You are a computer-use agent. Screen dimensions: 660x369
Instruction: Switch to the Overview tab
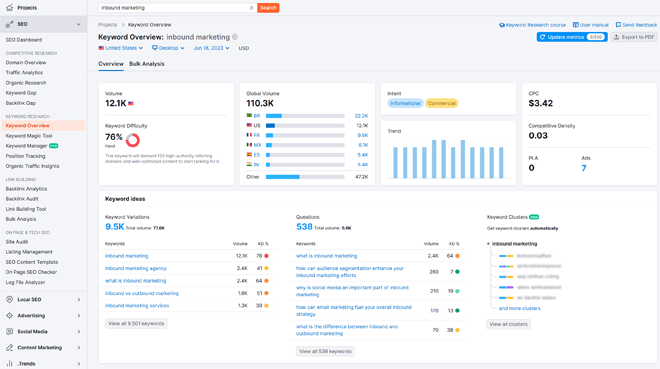coord(111,64)
